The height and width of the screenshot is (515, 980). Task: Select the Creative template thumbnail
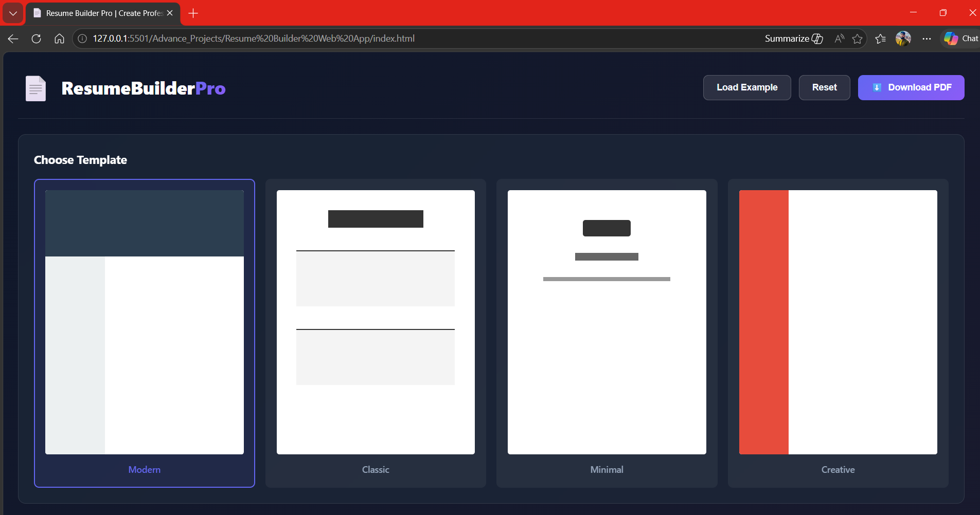(838, 322)
